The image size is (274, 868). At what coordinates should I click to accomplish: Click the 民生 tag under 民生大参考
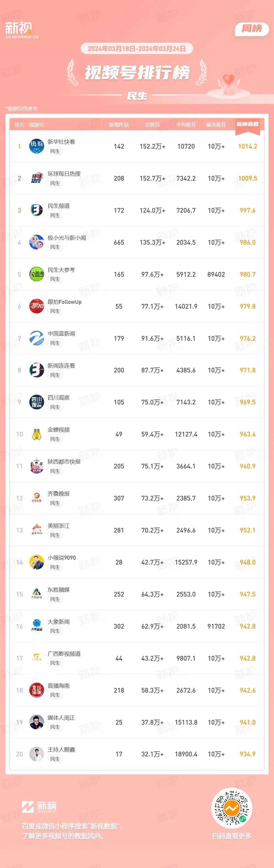click(55, 279)
